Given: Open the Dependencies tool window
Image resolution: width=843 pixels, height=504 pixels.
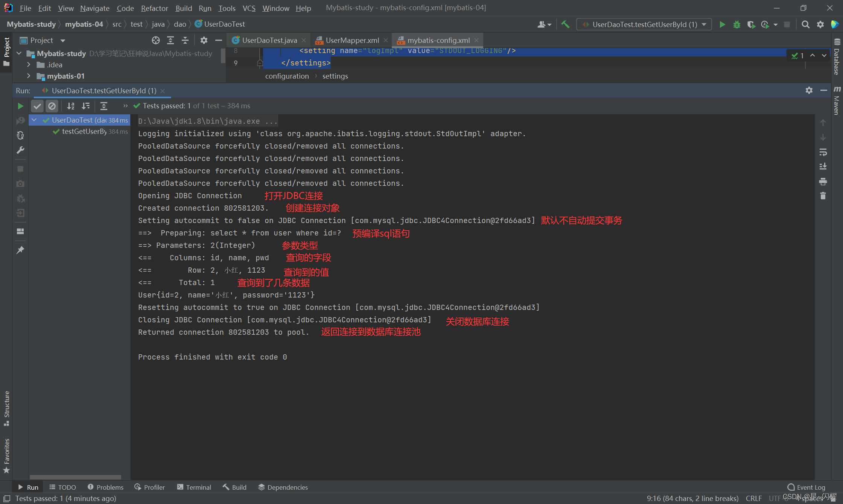Looking at the screenshot, I should (283, 487).
